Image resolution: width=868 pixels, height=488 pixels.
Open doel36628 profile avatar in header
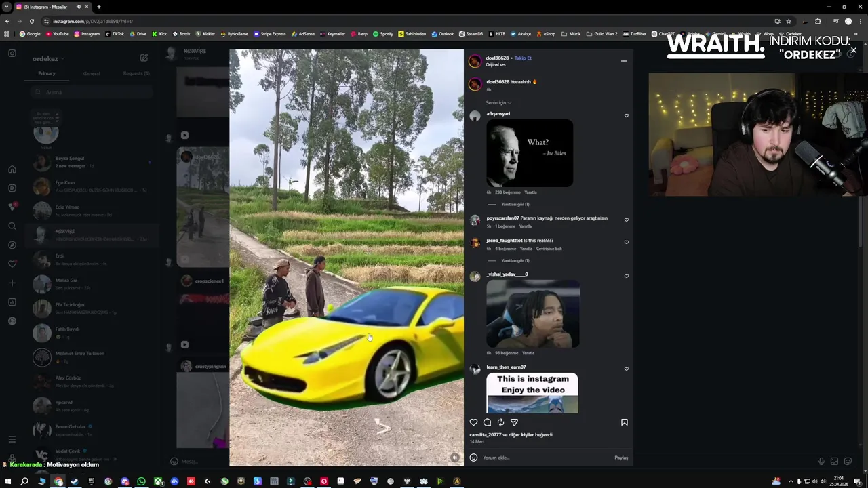(475, 61)
